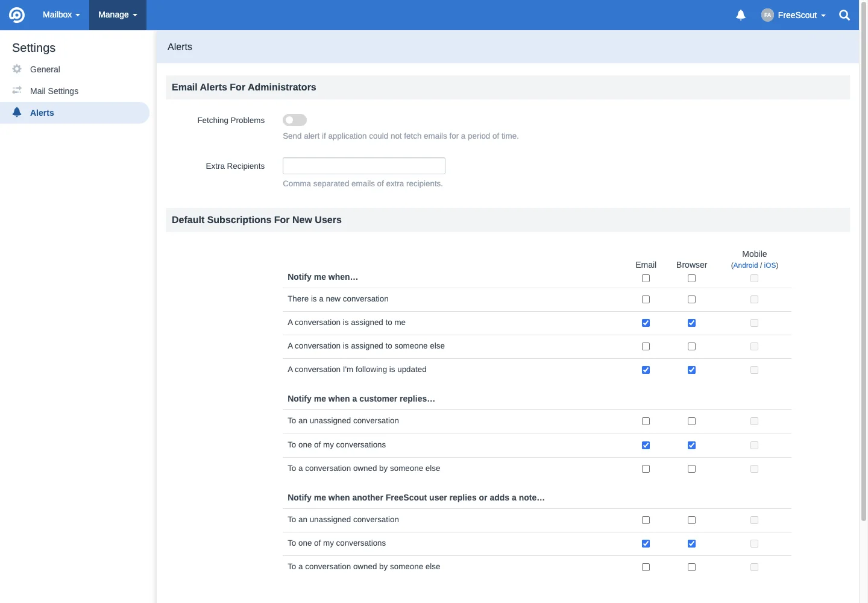Open the Mailbox dropdown menu
Screen dimensions: 868x603
(x=61, y=14)
